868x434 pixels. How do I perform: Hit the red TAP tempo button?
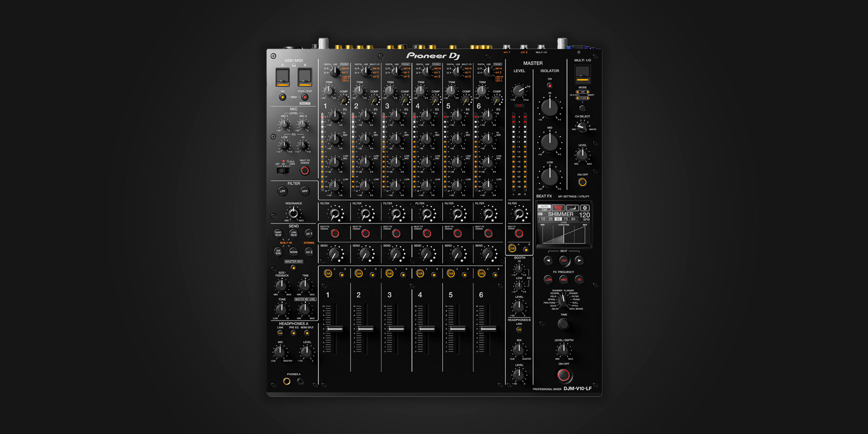click(x=564, y=260)
